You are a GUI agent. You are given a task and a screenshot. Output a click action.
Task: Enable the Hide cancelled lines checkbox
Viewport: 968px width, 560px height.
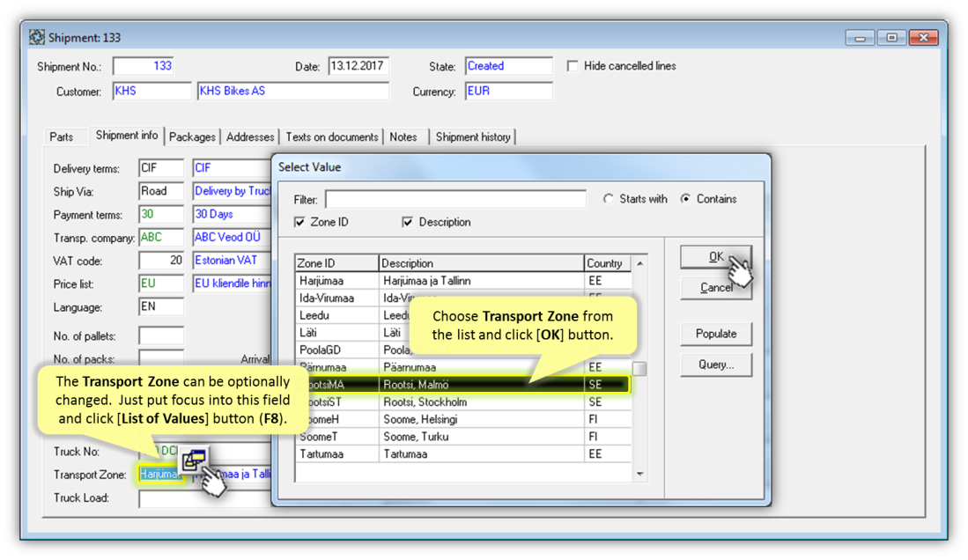573,66
